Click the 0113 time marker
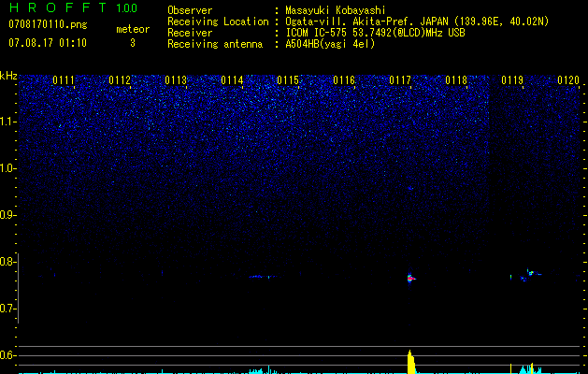Viewport: 588px width, 374px height. (176, 80)
